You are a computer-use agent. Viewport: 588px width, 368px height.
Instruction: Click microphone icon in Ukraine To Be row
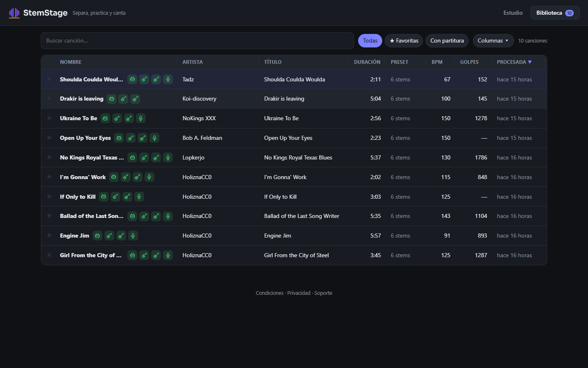click(x=140, y=119)
